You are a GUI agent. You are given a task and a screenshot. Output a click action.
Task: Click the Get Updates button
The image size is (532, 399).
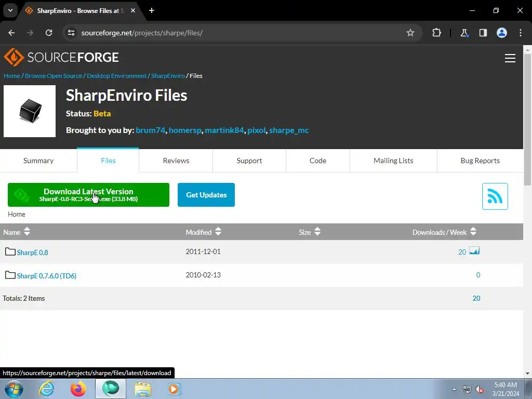click(x=206, y=195)
